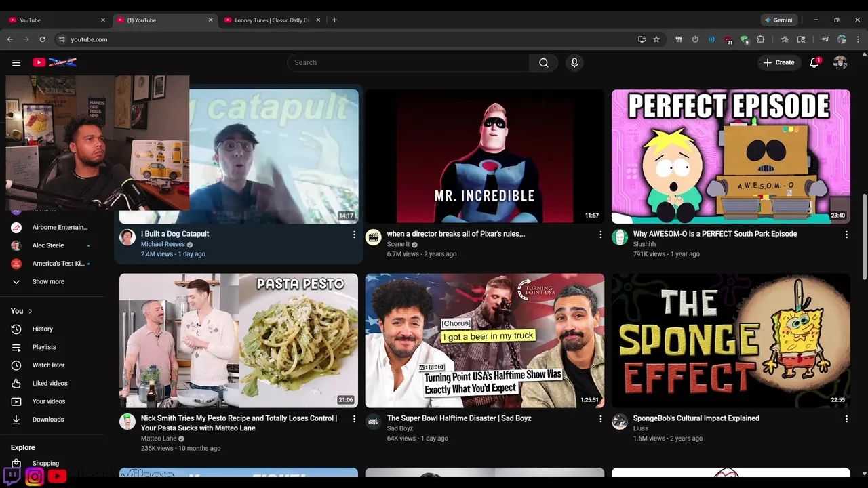The width and height of the screenshot is (868, 488).
Task: Focus the YouTube search field
Action: click(x=408, y=62)
